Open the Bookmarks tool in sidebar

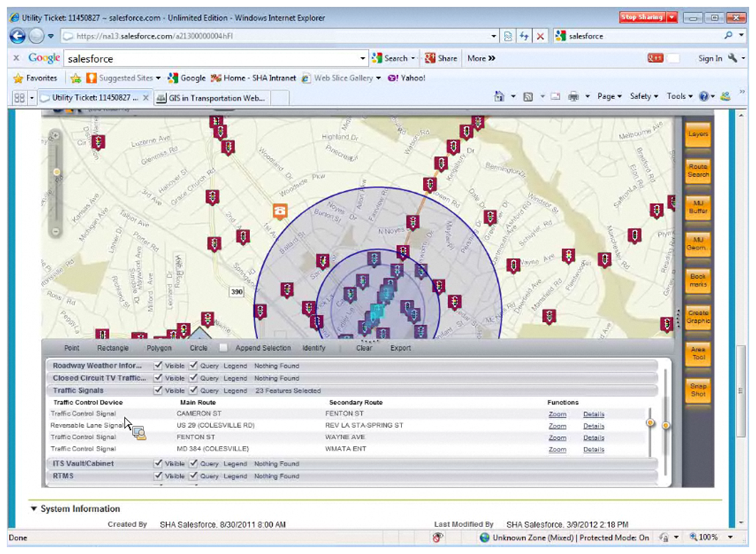[x=698, y=280]
